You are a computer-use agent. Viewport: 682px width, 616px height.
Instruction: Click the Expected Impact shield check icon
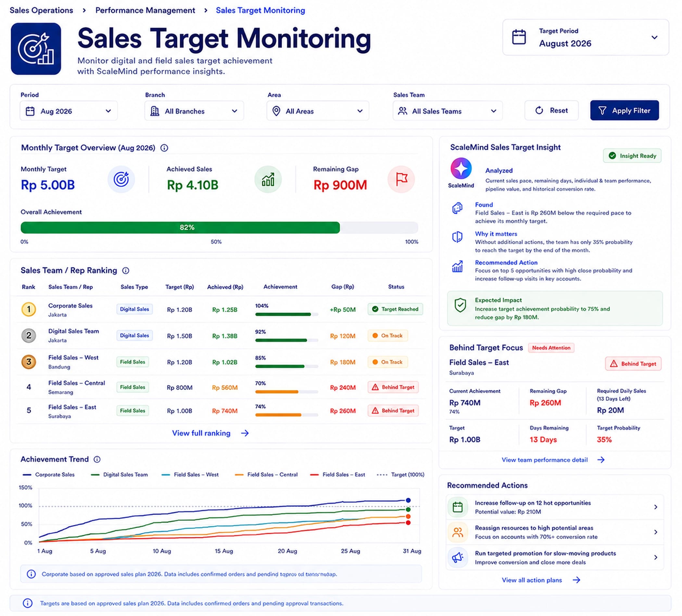coord(460,305)
